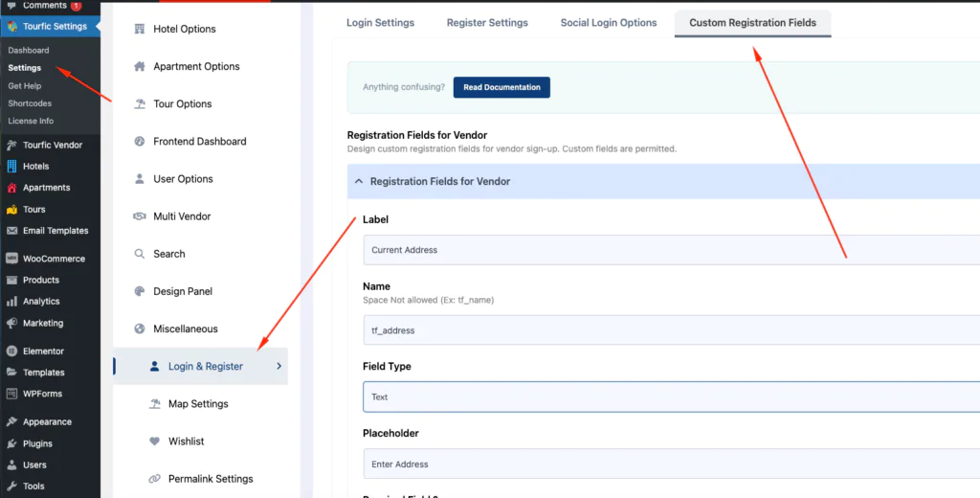The height and width of the screenshot is (498, 980).
Task: Click the Tourfic Settings logo icon
Action: click(x=11, y=26)
